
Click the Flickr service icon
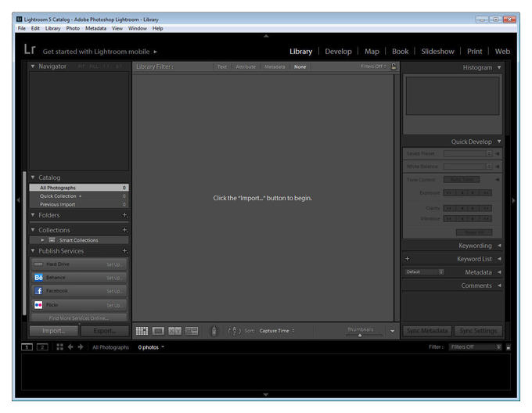click(38, 305)
